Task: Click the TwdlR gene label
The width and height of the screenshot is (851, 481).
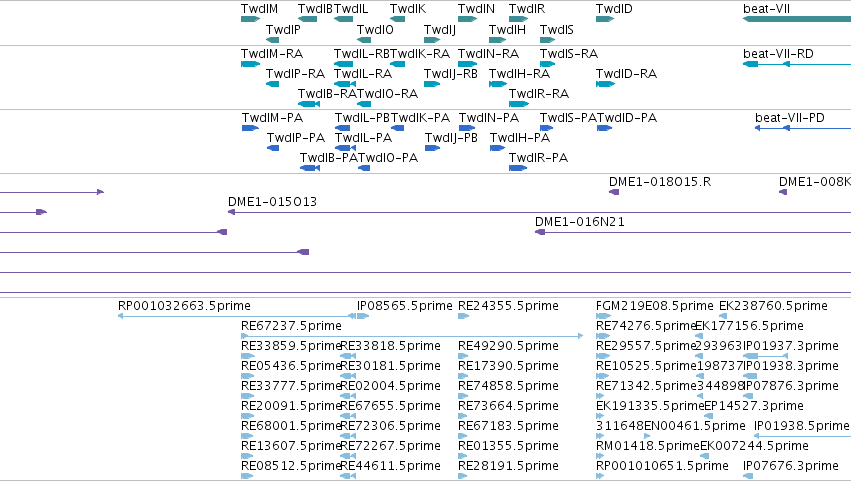Action: point(526,9)
